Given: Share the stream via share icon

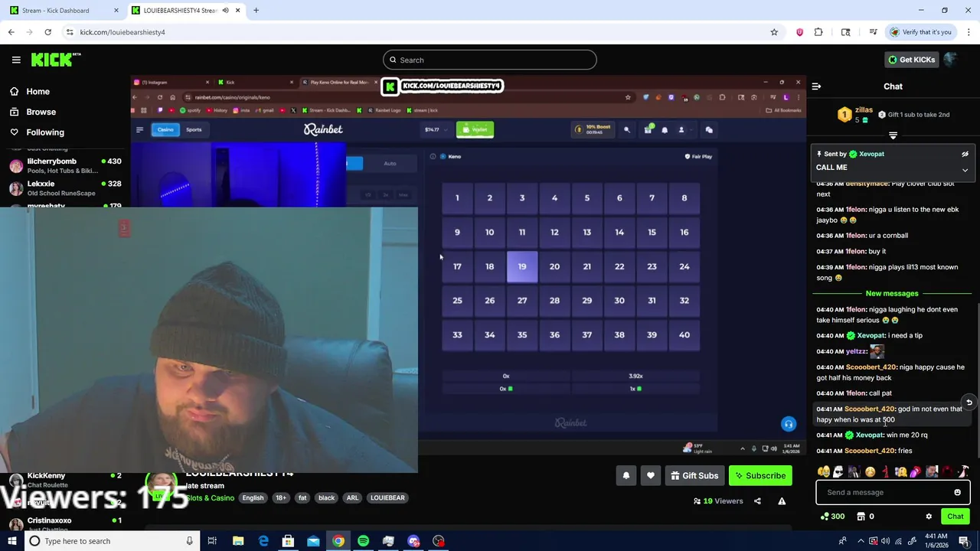Looking at the screenshot, I should point(757,501).
